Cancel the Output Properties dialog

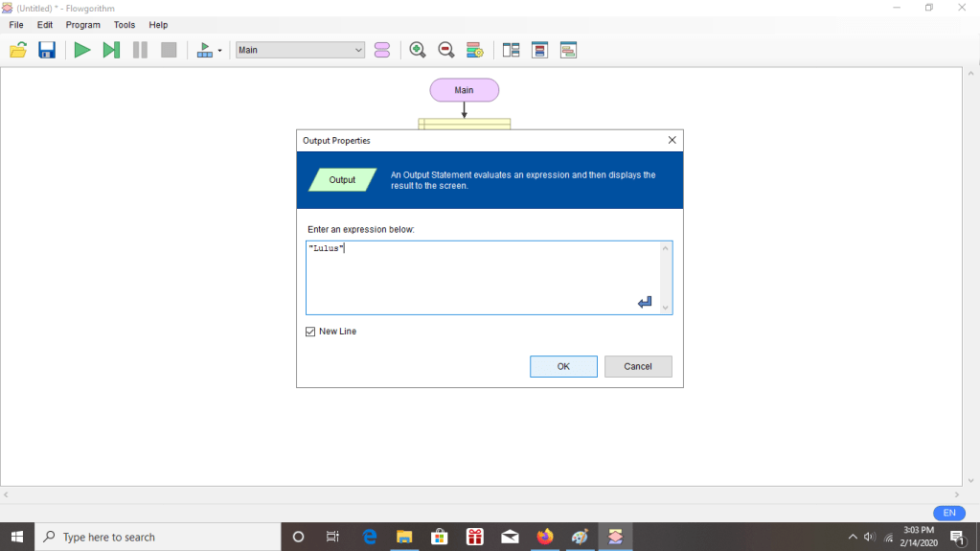[637, 366]
